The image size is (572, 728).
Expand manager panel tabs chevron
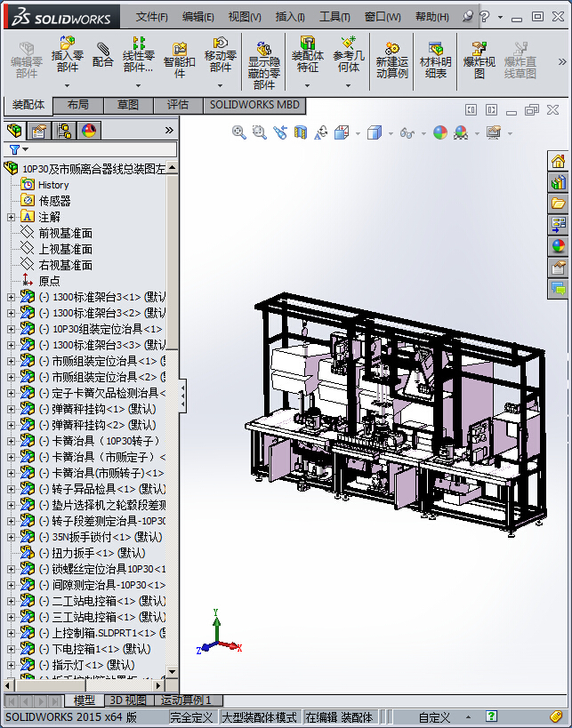[x=169, y=131]
